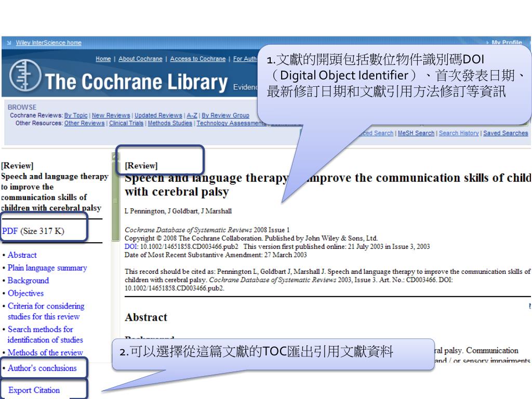Go to the Home navigation link
The width and height of the screenshot is (532, 399).
103,59
